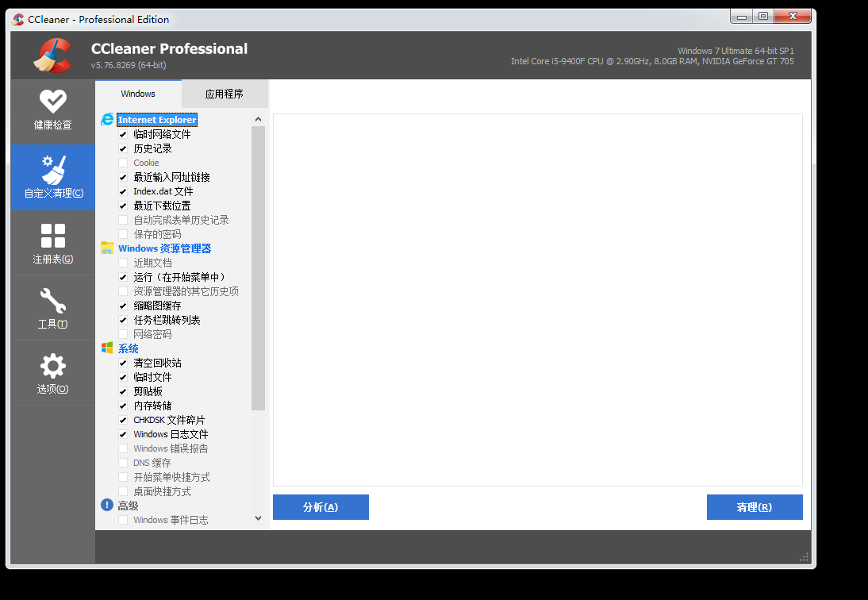Image resolution: width=868 pixels, height=600 pixels.
Task: Enable the Cookie checkbox
Action: pyautogui.click(x=123, y=163)
